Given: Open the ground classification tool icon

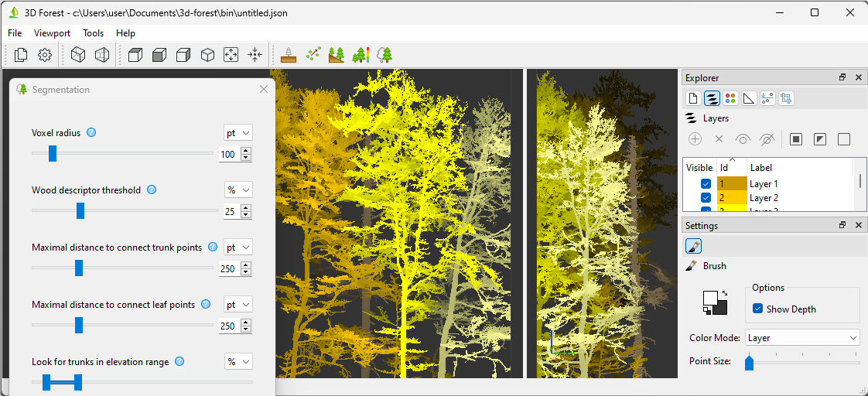Looking at the screenshot, I should point(289,55).
